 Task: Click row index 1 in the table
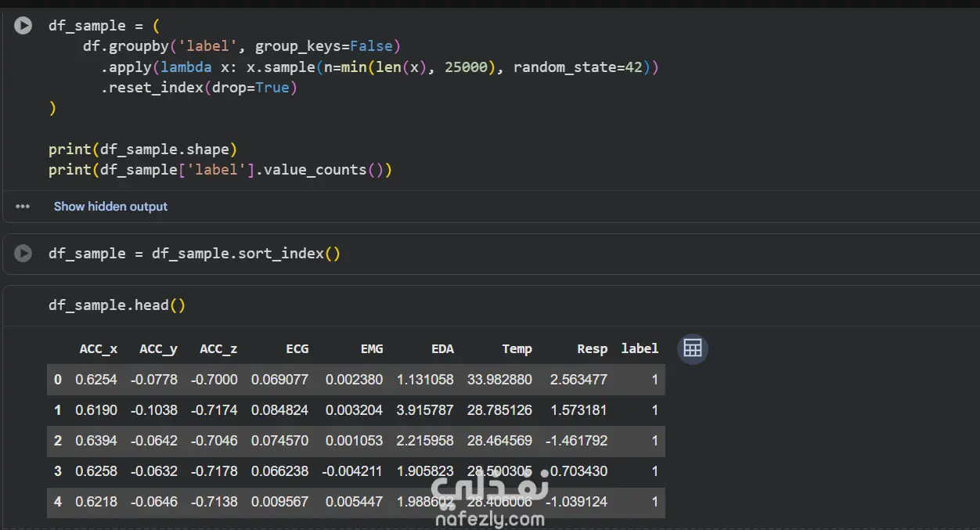tap(58, 410)
